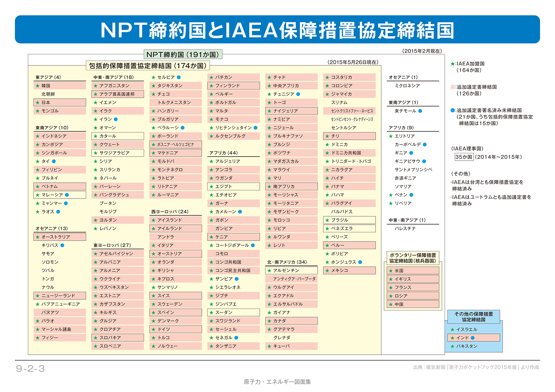Click the green star beside 米国
This screenshot has height=392, width=555.
(391, 271)
